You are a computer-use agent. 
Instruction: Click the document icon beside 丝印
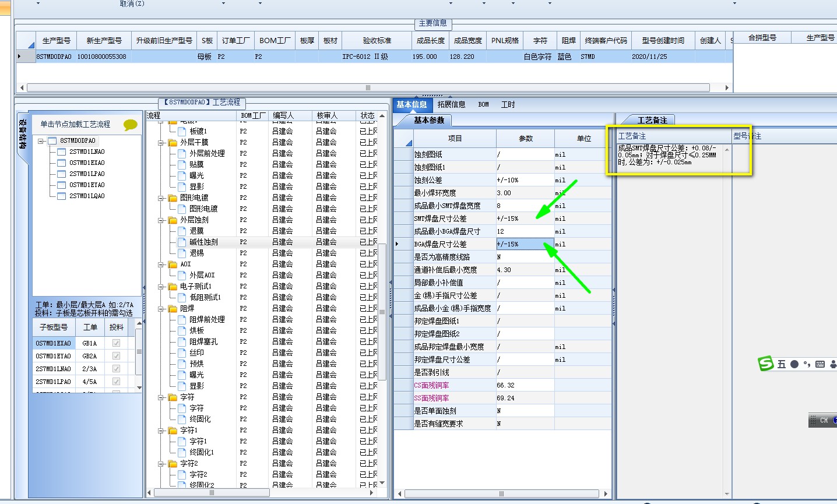(x=182, y=353)
